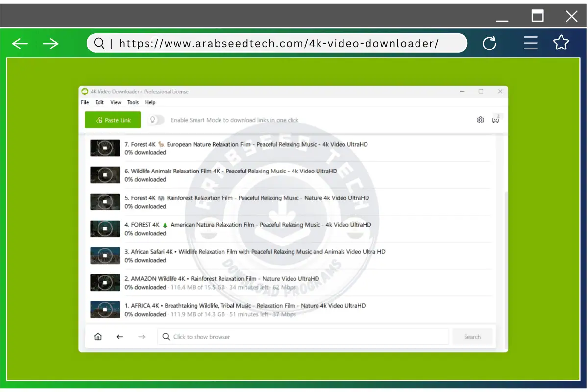Screen dimensions: 588x392
Task: Click the browser forward navigation arrow
Action: [x=50, y=43]
